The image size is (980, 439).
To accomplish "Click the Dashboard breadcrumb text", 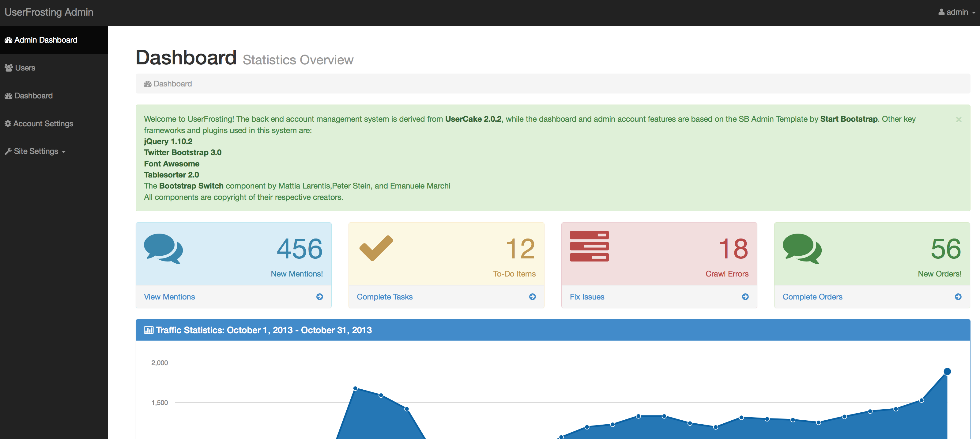I will (x=173, y=84).
